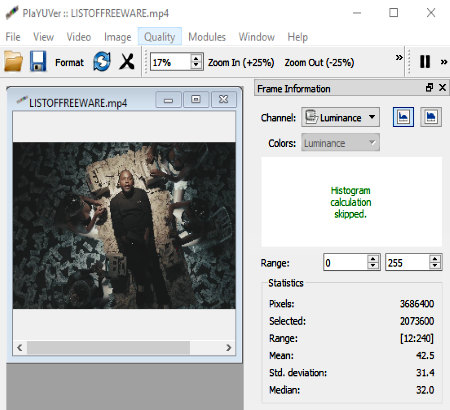Reload the video with the blue refresh icon
Screen dimensions: 450x410
(102, 61)
